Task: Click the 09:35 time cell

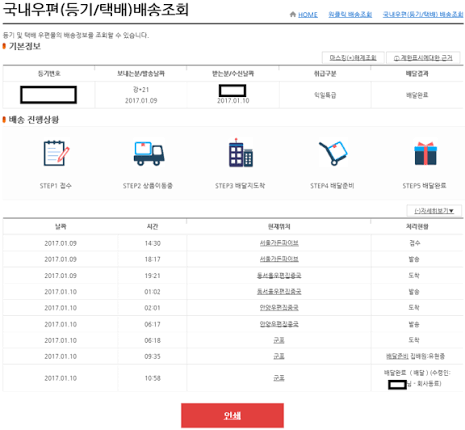Action: [152, 356]
